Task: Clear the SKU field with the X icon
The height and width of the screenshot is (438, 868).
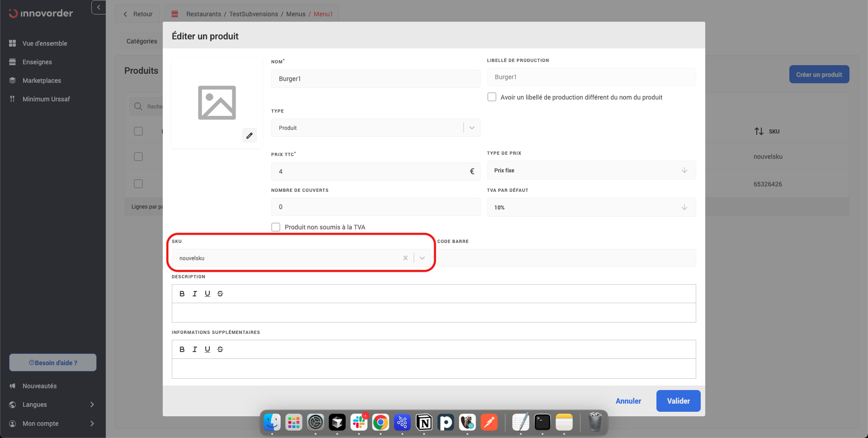Action: pos(405,258)
